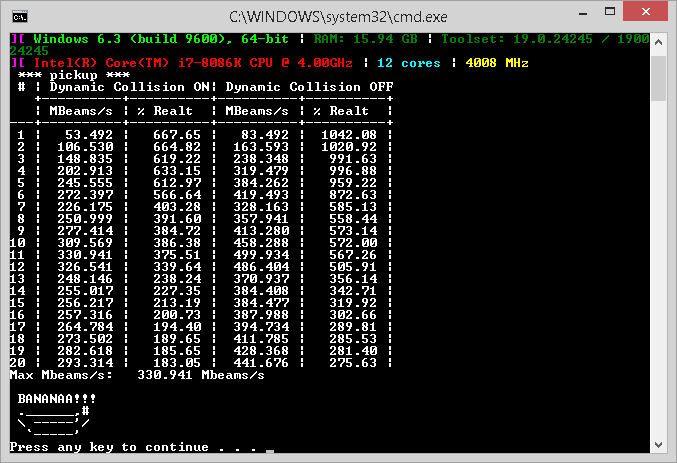Screen dimensions: 677x463
Task: Click the value 384.262 in row 5
Action: coord(261,183)
